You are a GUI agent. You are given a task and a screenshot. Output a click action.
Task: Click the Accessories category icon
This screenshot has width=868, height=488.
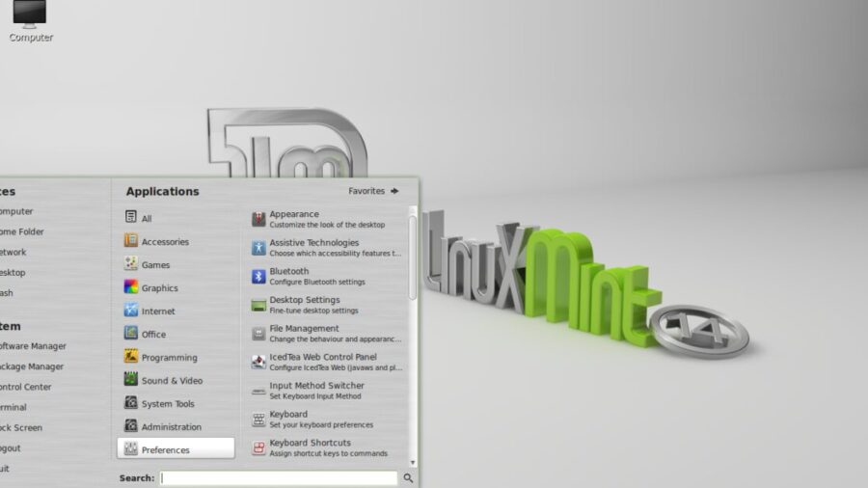[130, 240]
